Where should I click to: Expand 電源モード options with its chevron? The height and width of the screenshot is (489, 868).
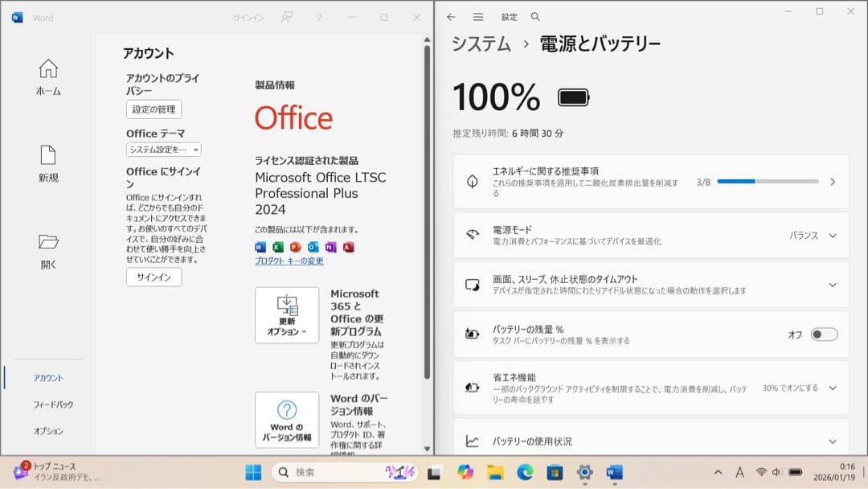click(x=833, y=235)
